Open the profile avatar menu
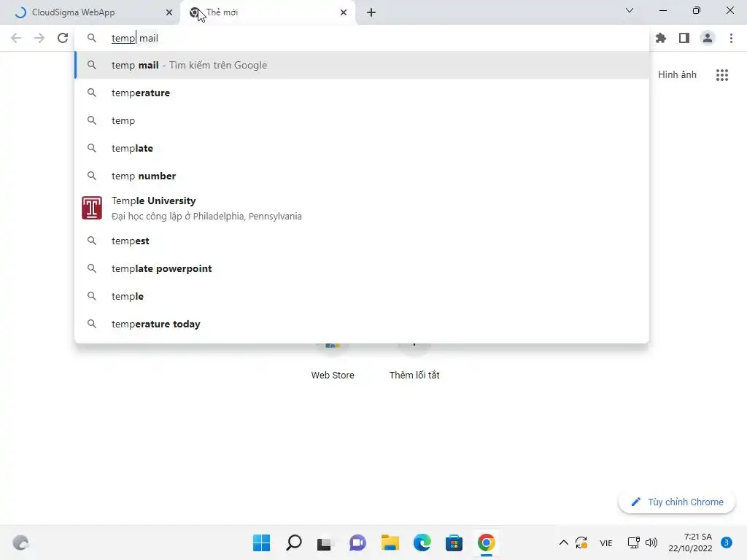This screenshot has width=747, height=560. 708,38
